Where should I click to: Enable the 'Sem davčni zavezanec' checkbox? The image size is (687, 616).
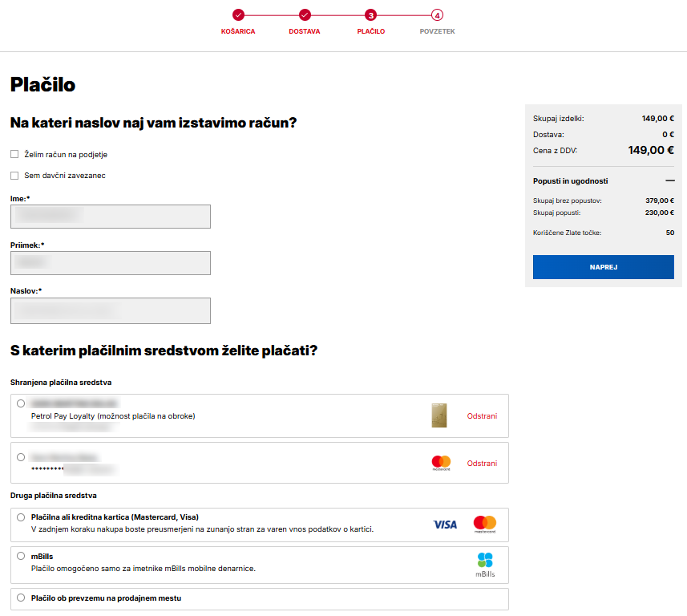tap(14, 175)
